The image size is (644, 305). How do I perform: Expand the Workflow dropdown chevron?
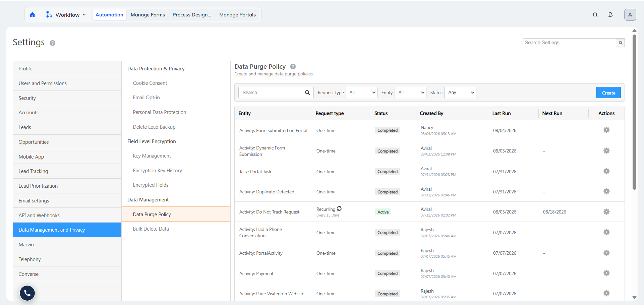click(84, 15)
